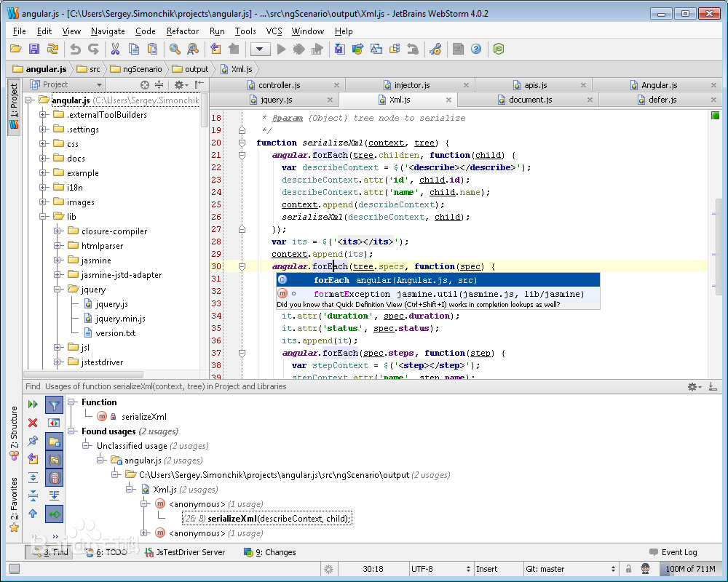Click the Hector inspector icon in status bar
This screenshot has height=582, width=728.
[646, 569]
